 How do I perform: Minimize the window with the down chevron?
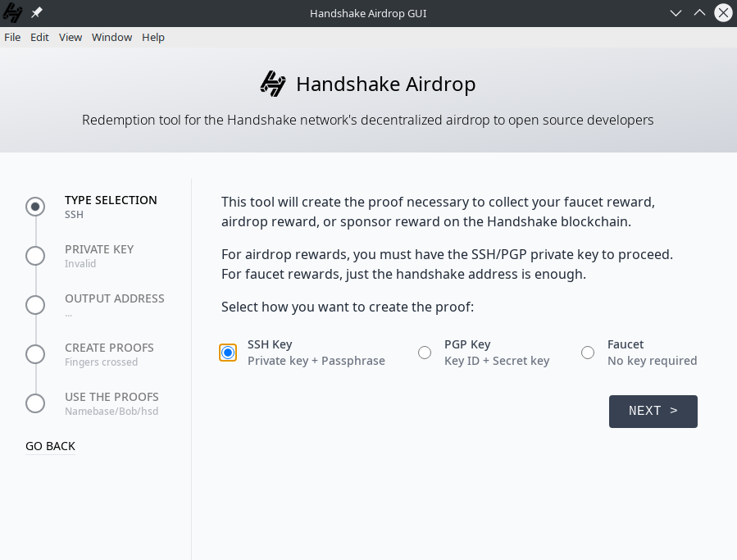tap(676, 13)
